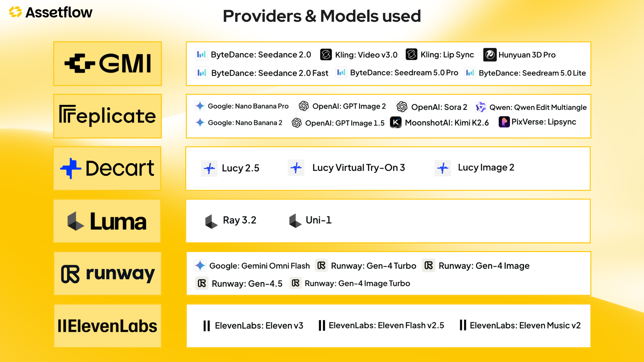Select the ElevenLabs provider logo card
The width and height of the screenshot is (644, 362).
point(107,326)
